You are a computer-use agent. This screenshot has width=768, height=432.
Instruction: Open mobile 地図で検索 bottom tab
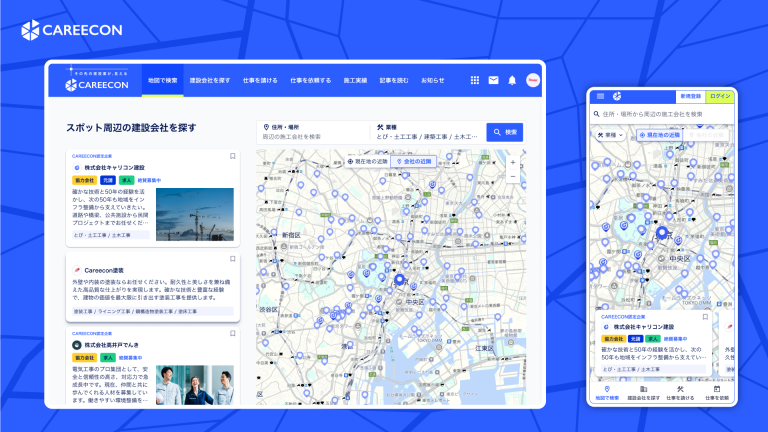607,393
